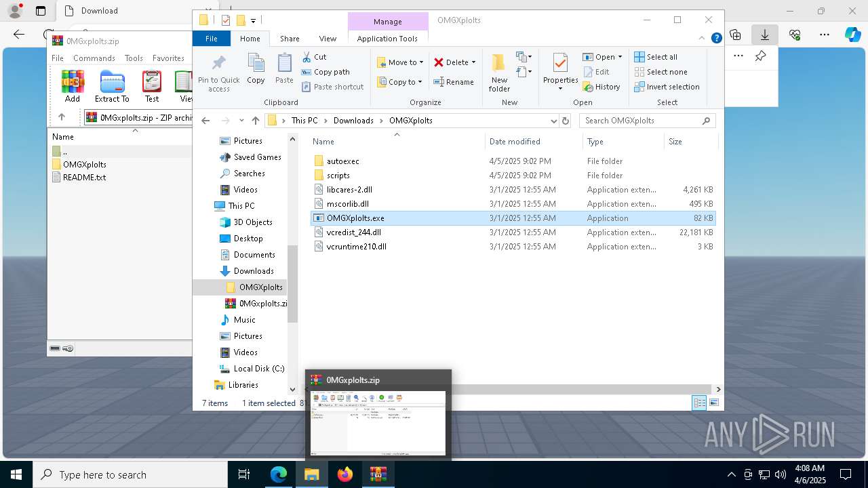This screenshot has height=488, width=868.
Task: Switch to the View ribbon tab
Action: [328, 39]
